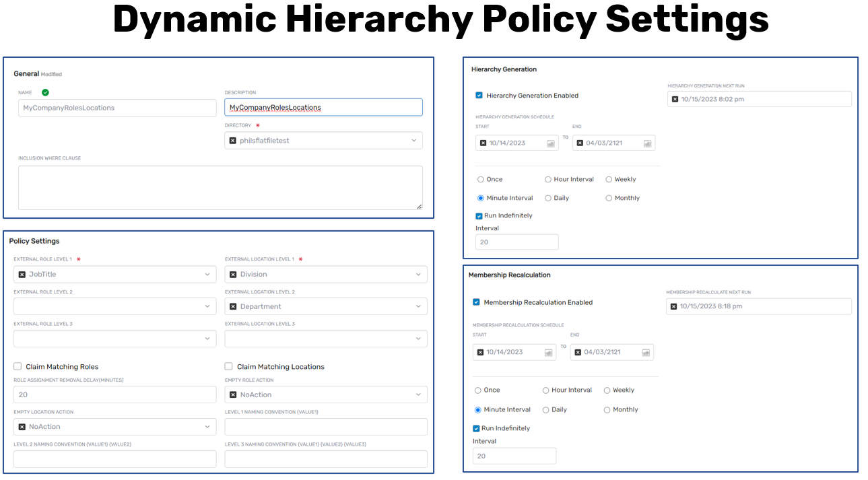The height and width of the screenshot is (480, 868).
Task: Enable Claim Matching Roles
Action: (18, 366)
